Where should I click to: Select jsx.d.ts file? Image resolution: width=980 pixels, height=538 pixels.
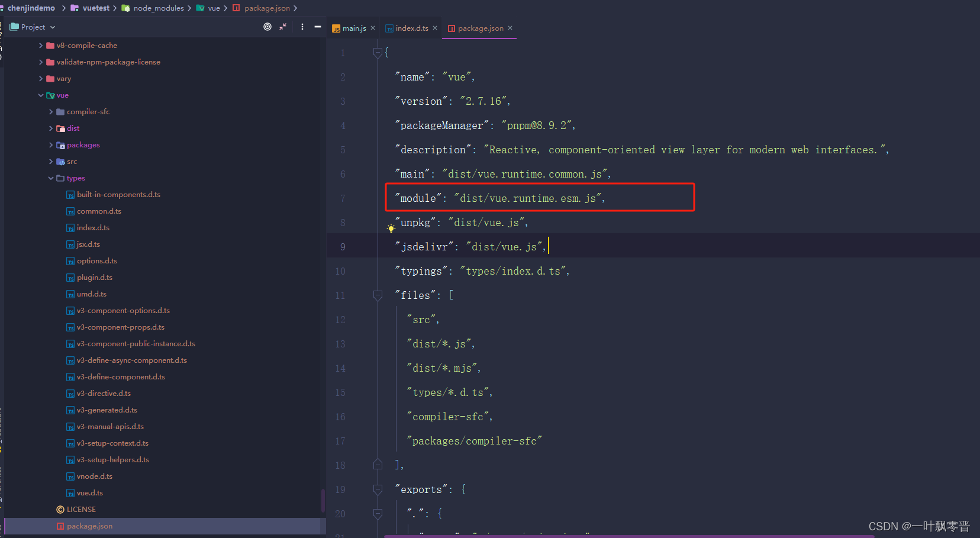[88, 244]
